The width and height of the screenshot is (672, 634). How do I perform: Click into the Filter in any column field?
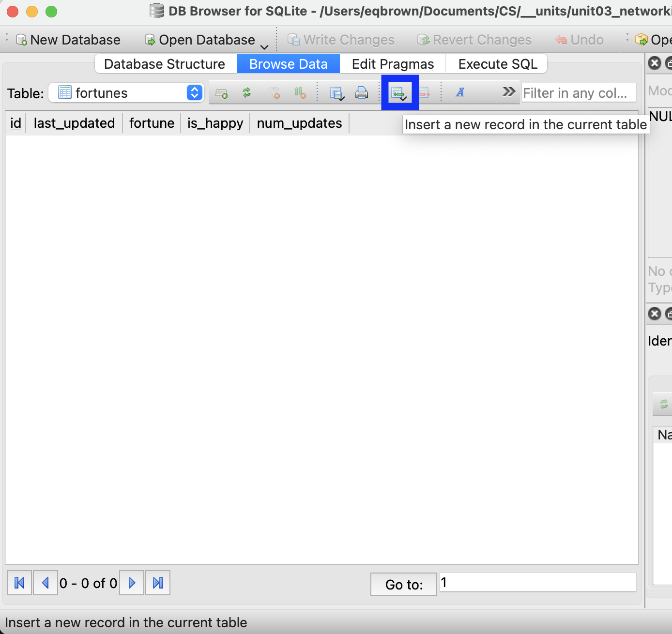[x=579, y=93]
